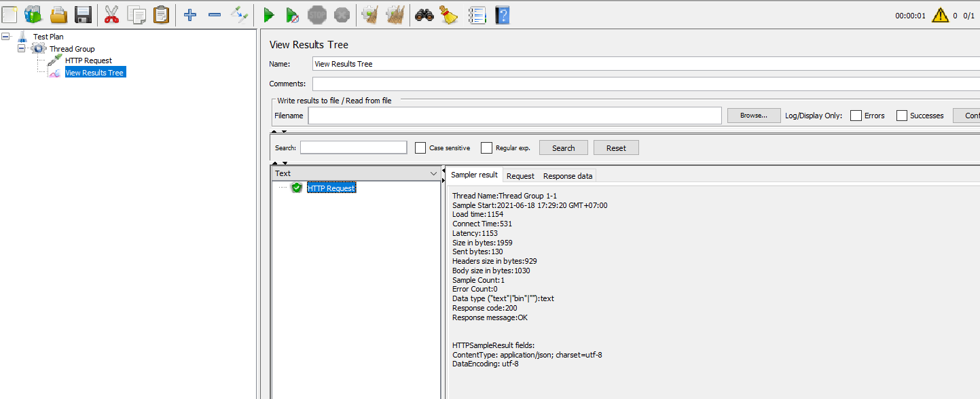Start test without pauses icon
This screenshot has width=980, height=399.
(x=292, y=14)
